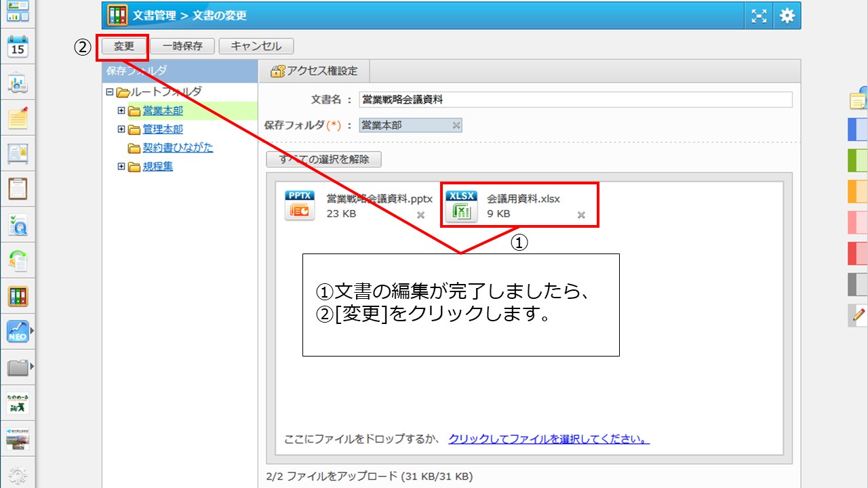
Task: Expand the 管理本部 folder node
Action: (121, 129)
